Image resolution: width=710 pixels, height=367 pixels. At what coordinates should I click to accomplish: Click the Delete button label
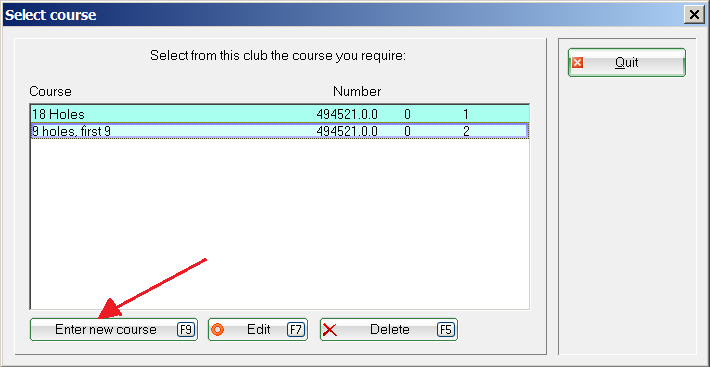(x=390, y=329)
